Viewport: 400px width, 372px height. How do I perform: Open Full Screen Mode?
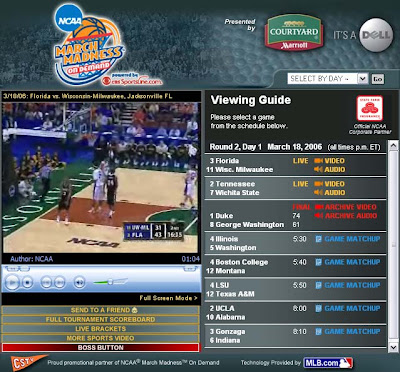coord(168,298)
